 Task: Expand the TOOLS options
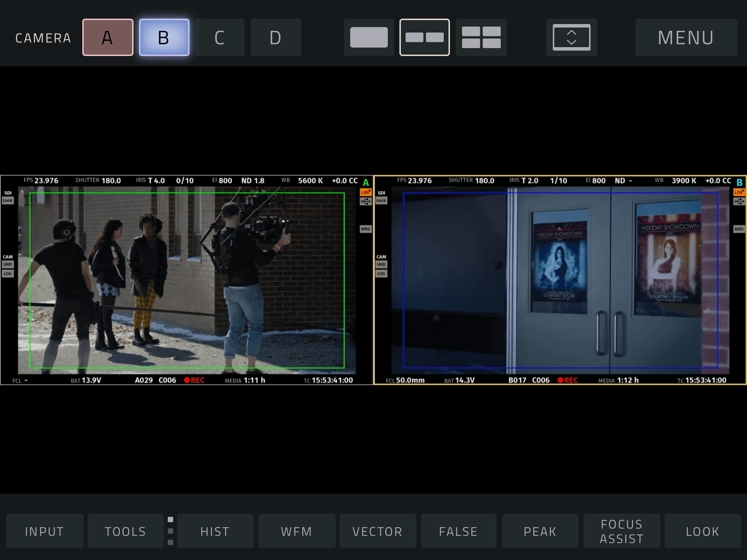click(x=126, y=531)
